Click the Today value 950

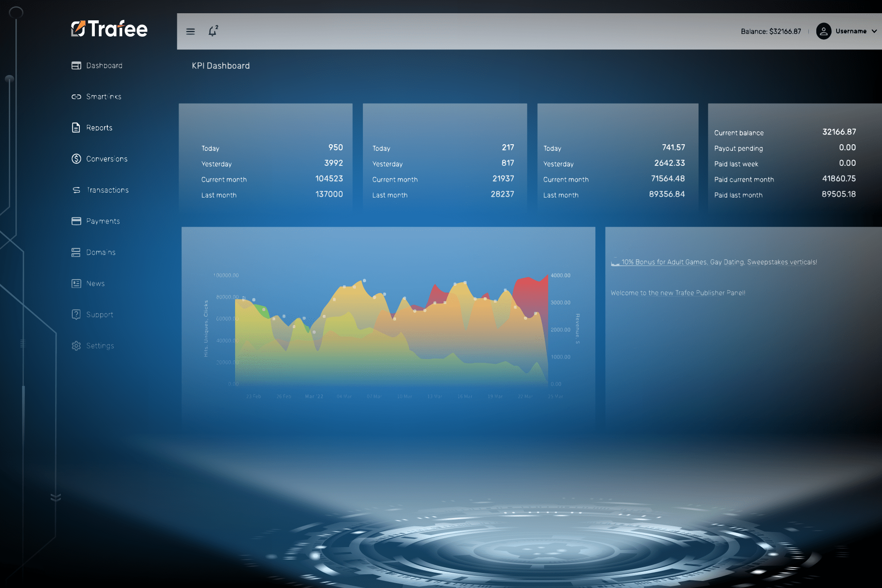click(x=336, y=147)
